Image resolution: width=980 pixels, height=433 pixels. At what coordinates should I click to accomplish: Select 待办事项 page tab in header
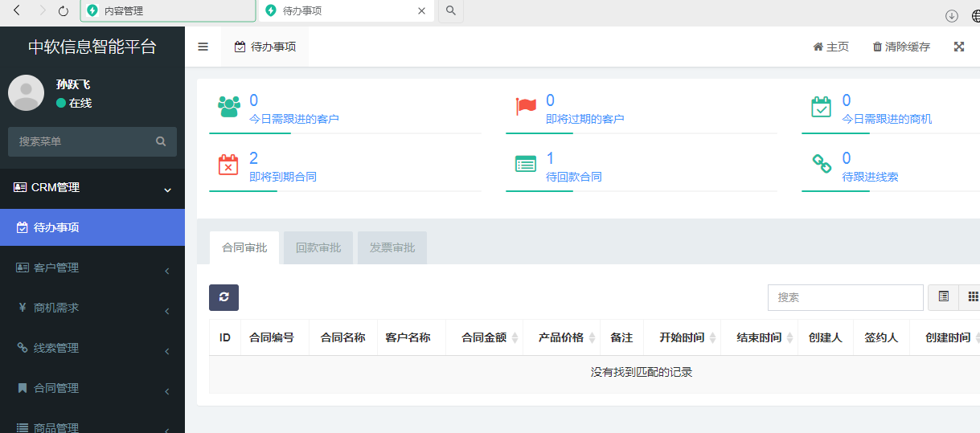pyautogui.click(x=265, y=47)
